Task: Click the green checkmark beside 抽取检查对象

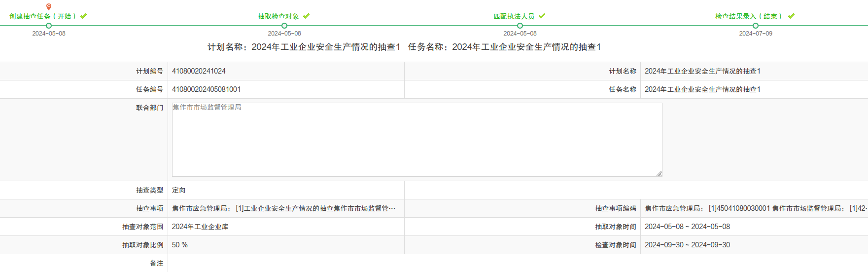Action: pyautogui.click(x=307, y=16)
